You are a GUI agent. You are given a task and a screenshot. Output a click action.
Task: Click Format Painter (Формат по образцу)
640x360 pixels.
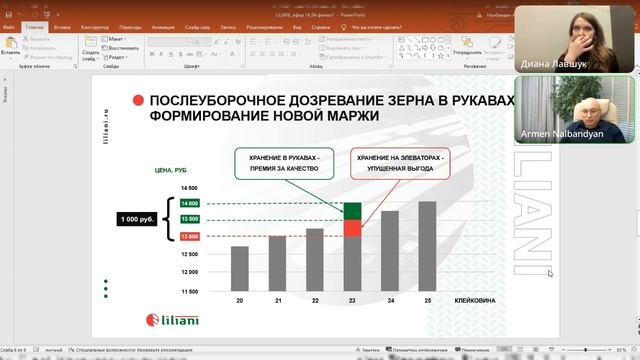[48, 57]
